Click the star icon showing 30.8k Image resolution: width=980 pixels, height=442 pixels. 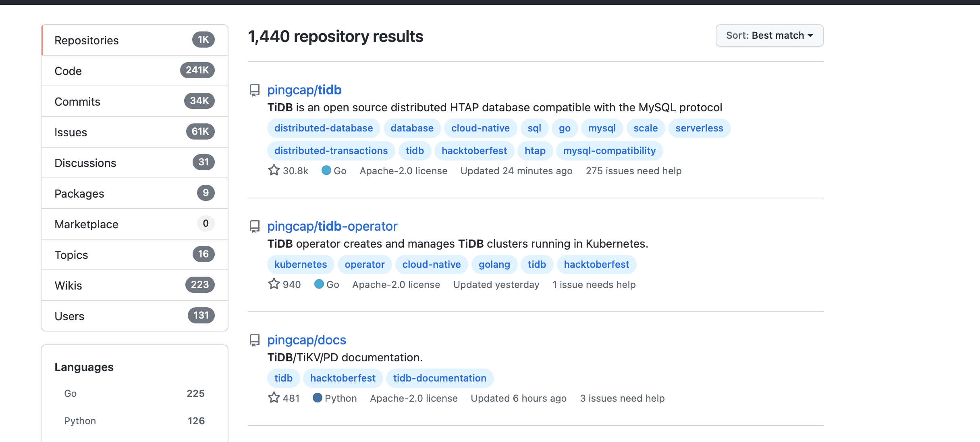click(x=274, y=170)
